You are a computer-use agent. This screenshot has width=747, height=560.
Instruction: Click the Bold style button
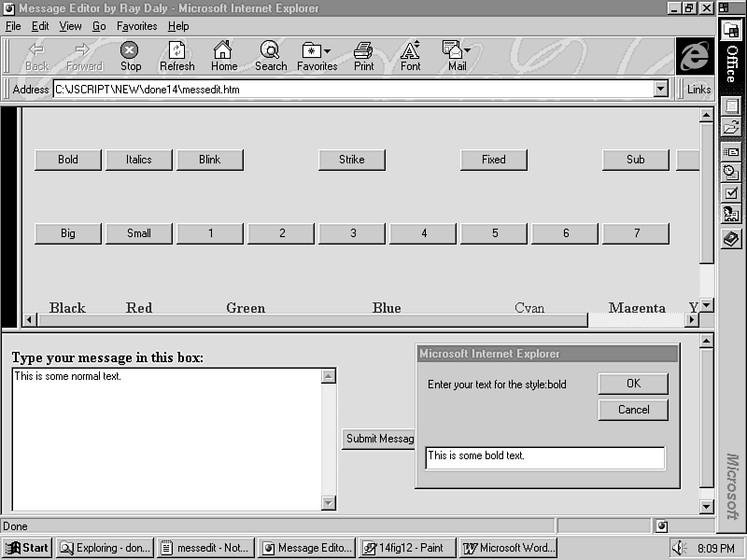click(x=67, y=160)
